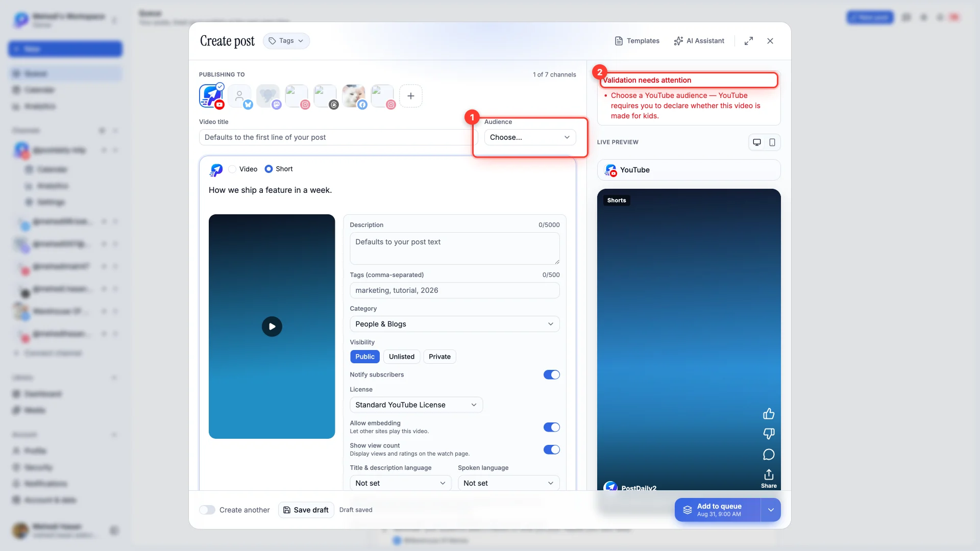
Task: Select the Threads channel avatar
Action: point(326,96)
